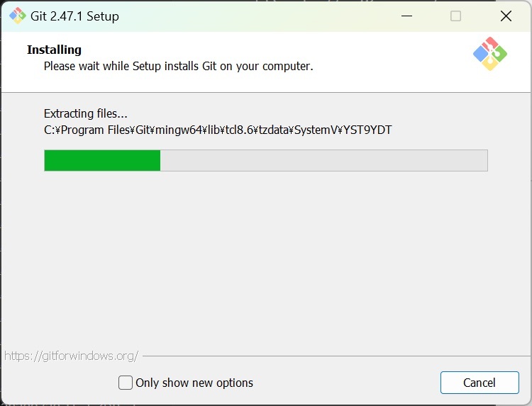This screenshot has height=406, width=532.
Task: Click the "Only show new options" label text
Action: pos(194,383)
